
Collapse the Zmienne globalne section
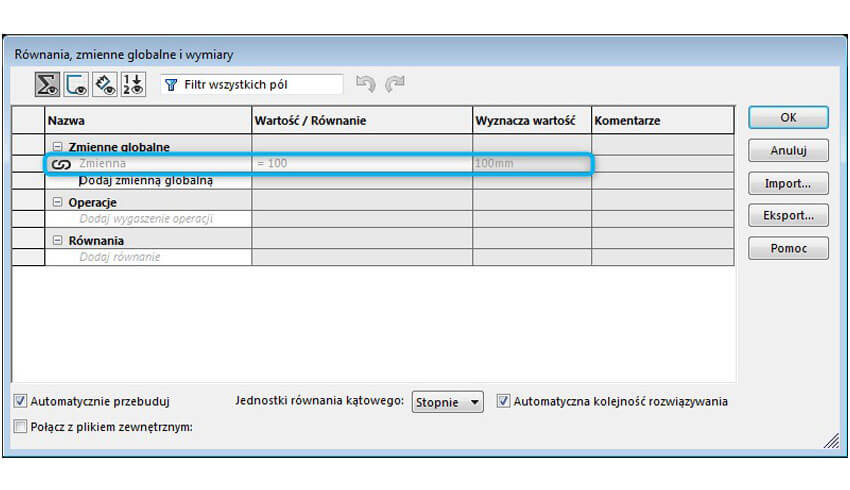[x=57, y=146]
